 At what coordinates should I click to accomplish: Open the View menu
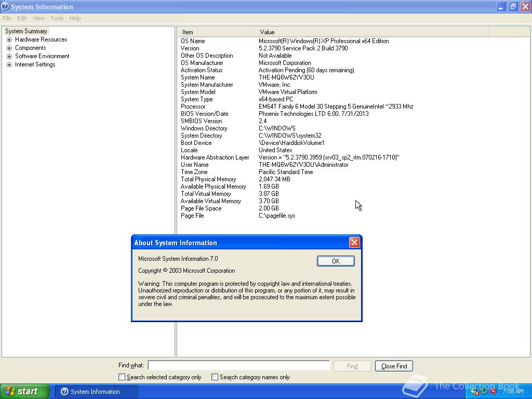coord(38,18)
